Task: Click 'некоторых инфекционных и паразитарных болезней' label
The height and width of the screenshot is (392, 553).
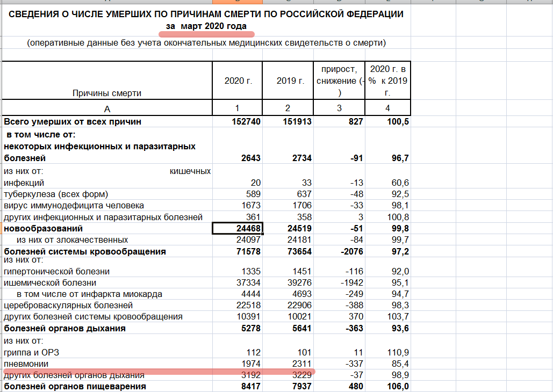Action: pyautogui.click(x=100, y=153)
